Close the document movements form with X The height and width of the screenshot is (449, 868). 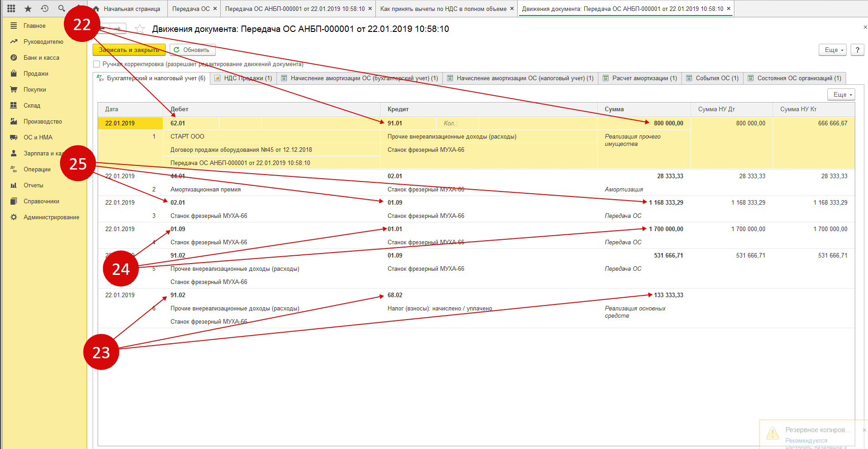pyautogui.click(x=865, y=27)
